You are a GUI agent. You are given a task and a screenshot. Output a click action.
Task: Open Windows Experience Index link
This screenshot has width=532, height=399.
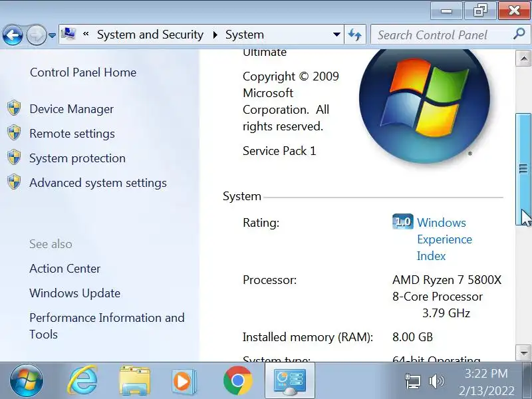coord(444,239)
